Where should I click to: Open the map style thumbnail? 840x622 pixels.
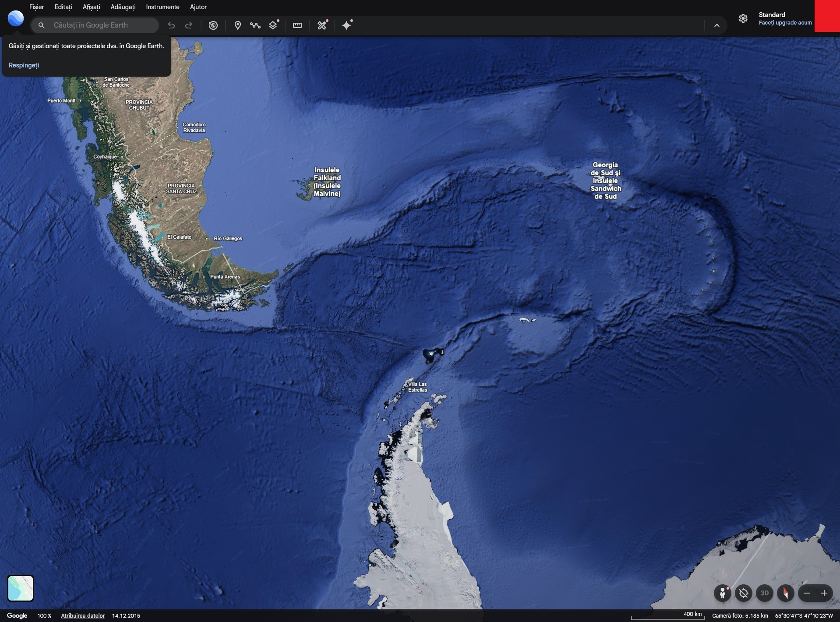pyautogui.click(x=21, y=588)
